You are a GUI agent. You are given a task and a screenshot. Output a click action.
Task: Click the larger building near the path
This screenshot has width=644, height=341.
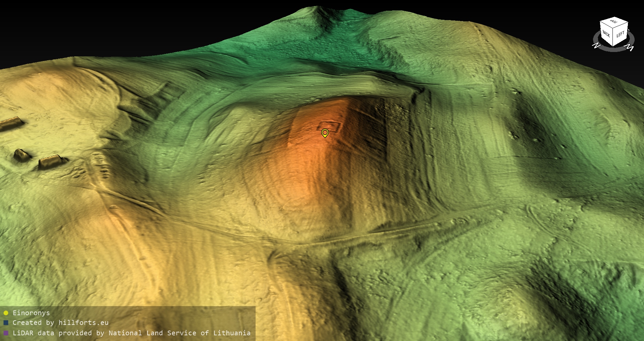coord(51,162)
